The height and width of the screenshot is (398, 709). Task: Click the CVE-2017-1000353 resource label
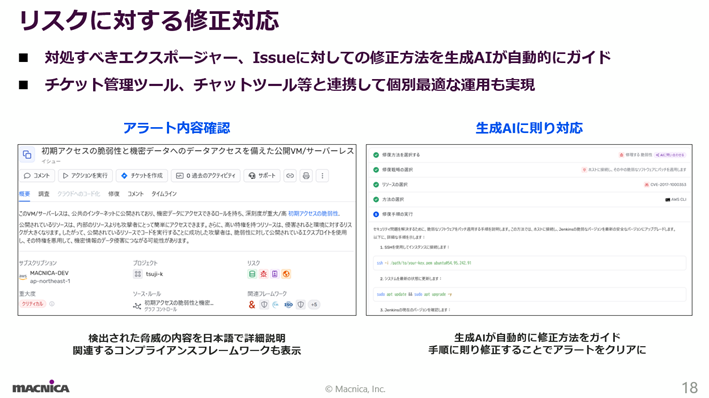pos(668,185)
